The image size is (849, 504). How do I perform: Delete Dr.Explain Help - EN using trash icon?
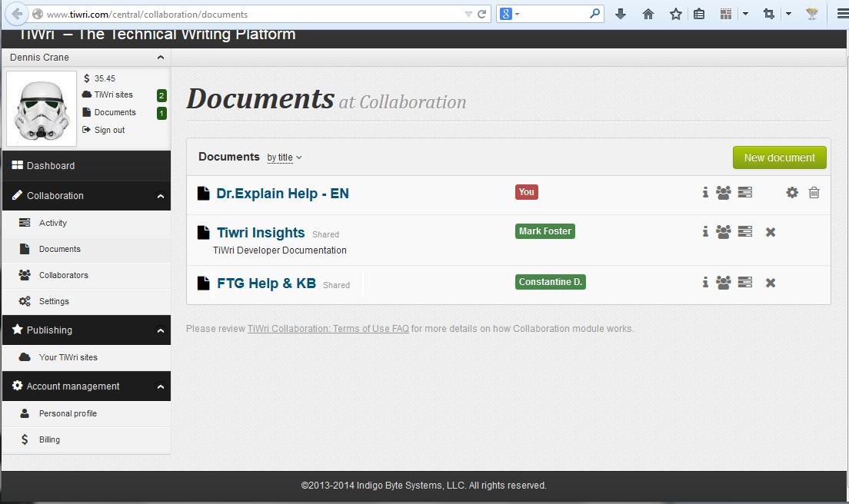(814, 193)
